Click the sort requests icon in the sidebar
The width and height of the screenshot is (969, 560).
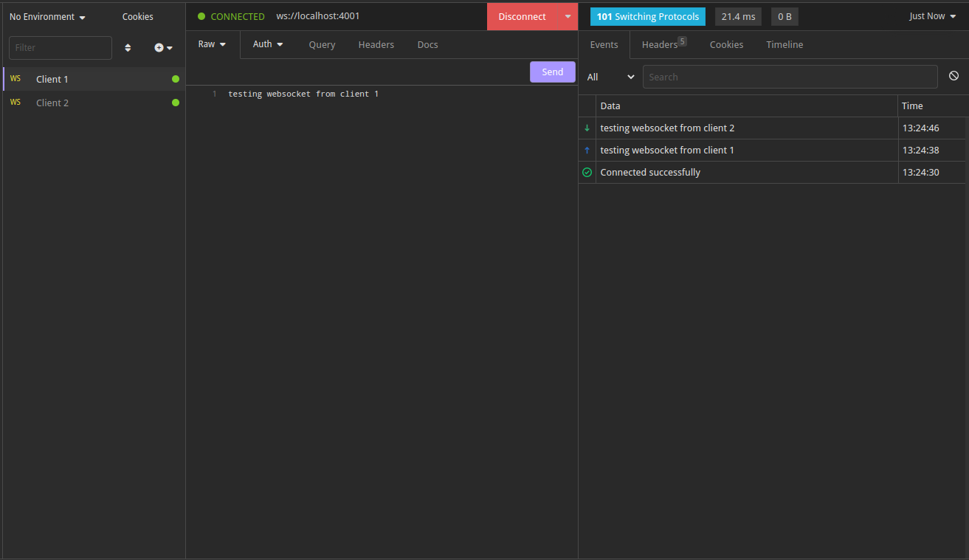127,47
